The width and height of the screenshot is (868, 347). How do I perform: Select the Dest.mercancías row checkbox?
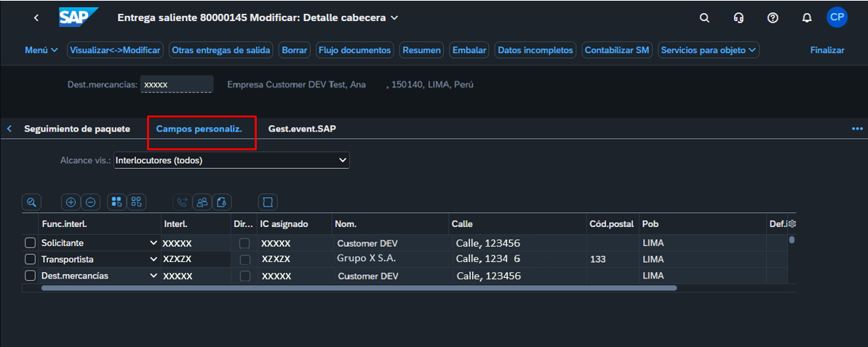[x=30, y=276]
